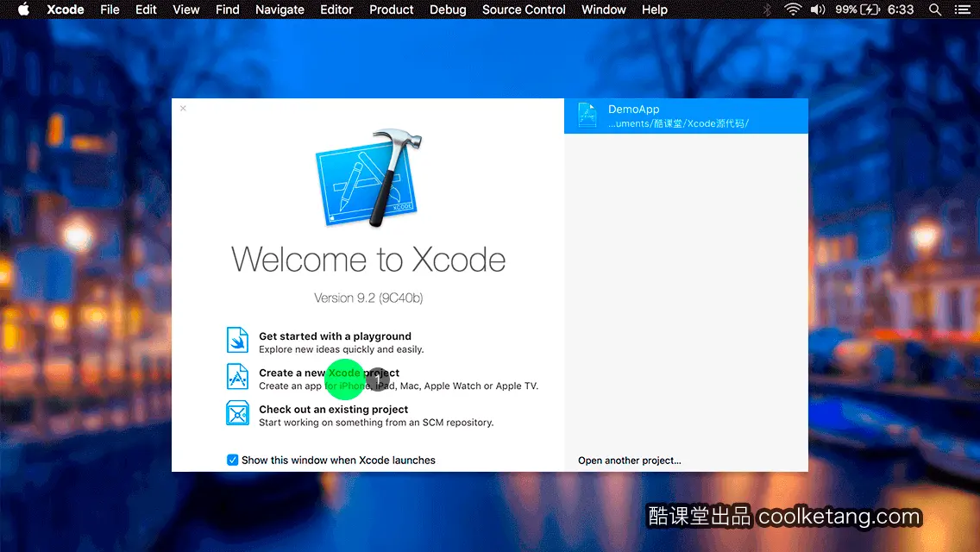
Task: Open the Help menu
Action: tap(655, 9)
